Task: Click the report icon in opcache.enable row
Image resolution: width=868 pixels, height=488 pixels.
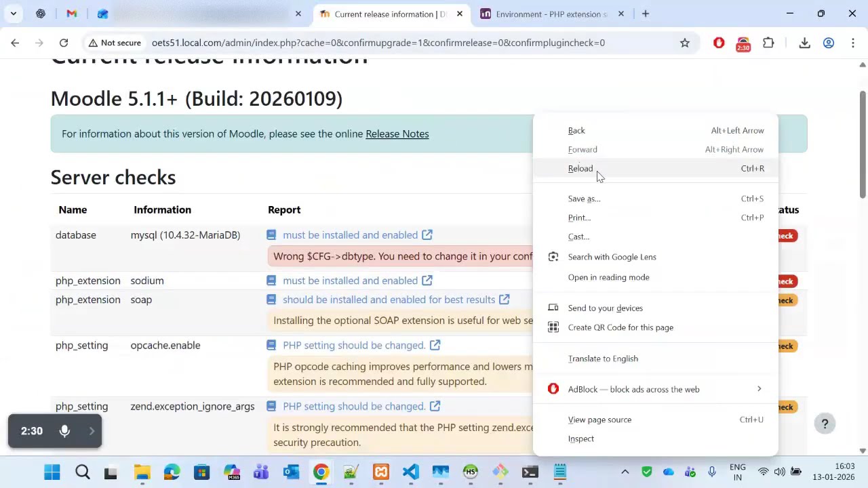Action: coord(271,346)
